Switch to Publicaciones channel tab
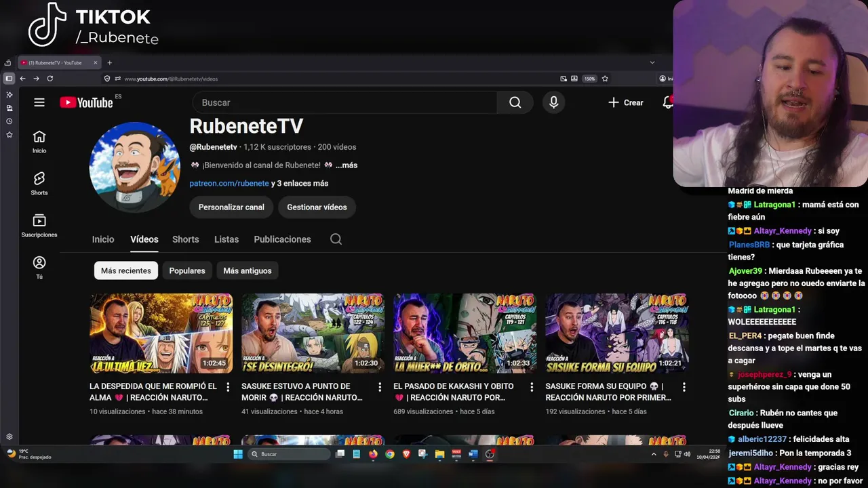868x488 pixels. coord(282,239)
